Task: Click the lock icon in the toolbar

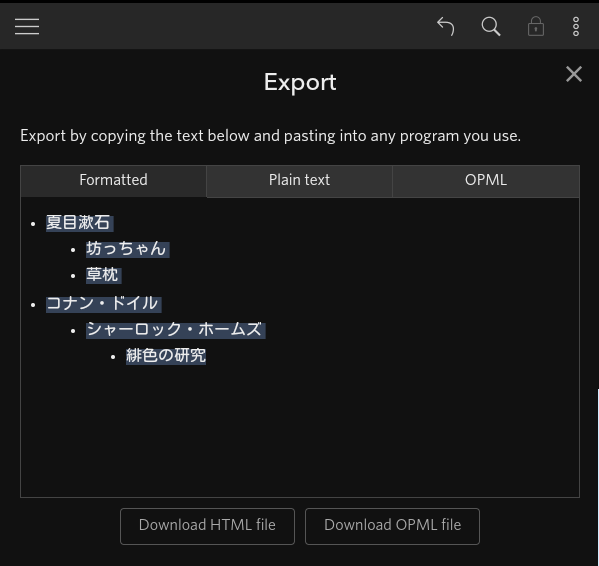Action: click(536, 26)
